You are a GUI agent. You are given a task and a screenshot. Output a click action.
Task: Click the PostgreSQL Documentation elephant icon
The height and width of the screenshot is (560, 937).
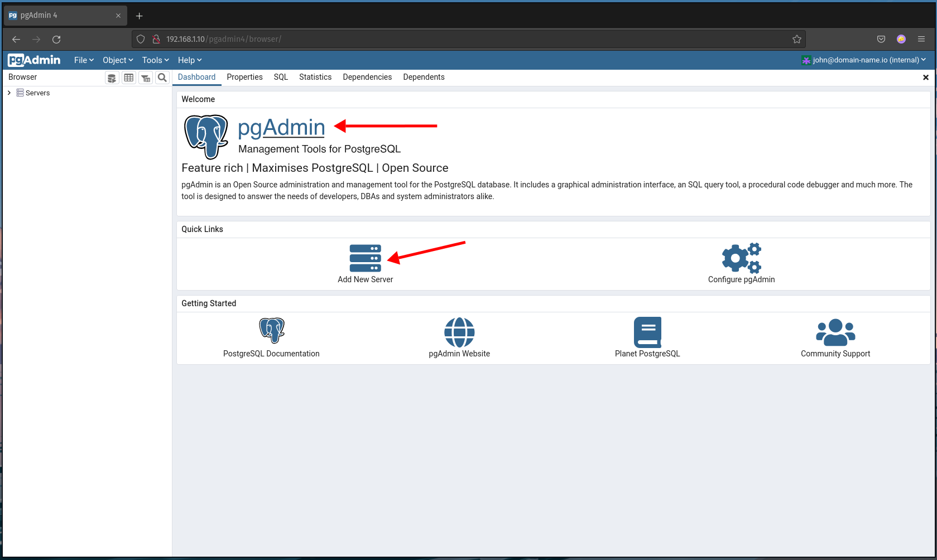[x=272, y=331]
